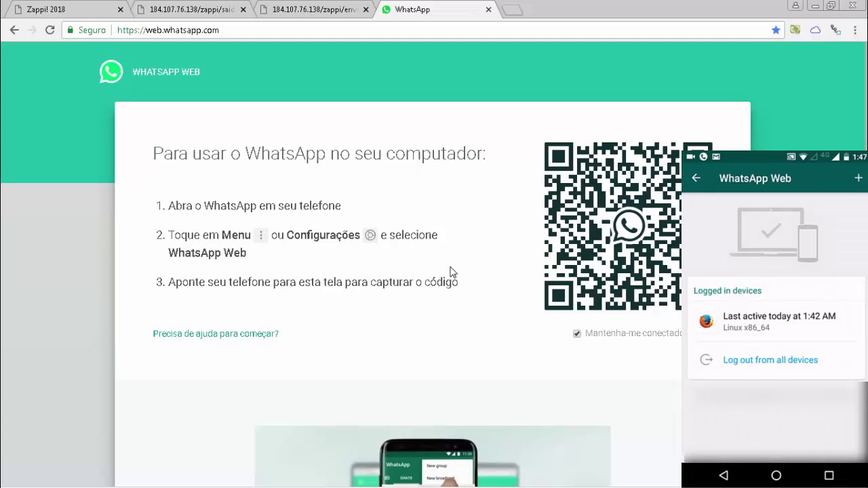Tap the plus icon to add device
The width and height of the screenshot is (868, 488).
[x=859, y=178]
